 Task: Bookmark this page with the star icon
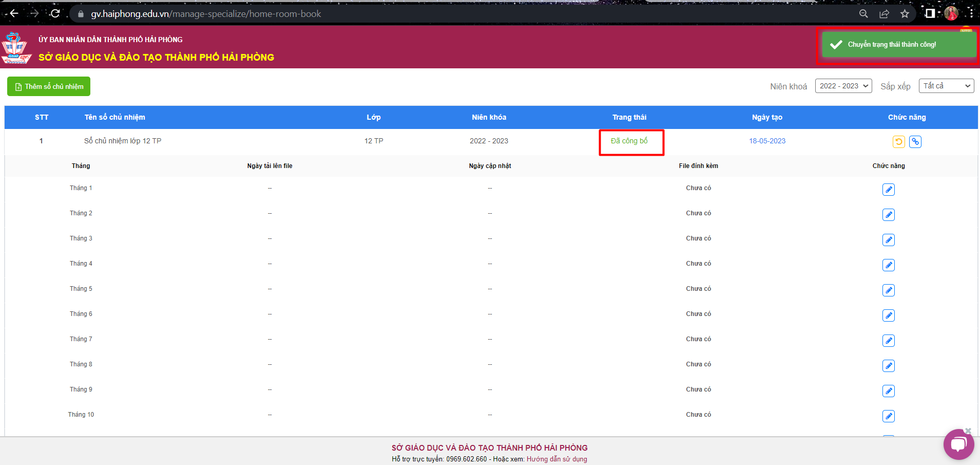905,14
